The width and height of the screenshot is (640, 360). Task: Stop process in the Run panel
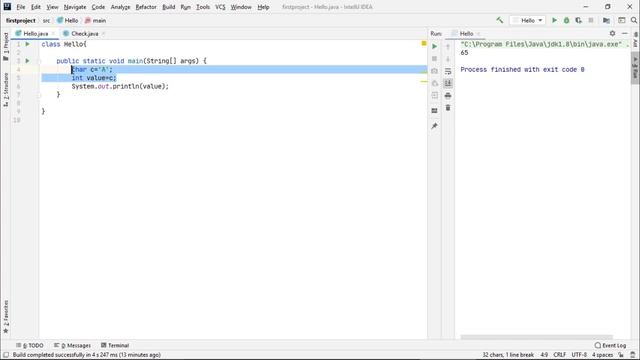tap(434, 59)
